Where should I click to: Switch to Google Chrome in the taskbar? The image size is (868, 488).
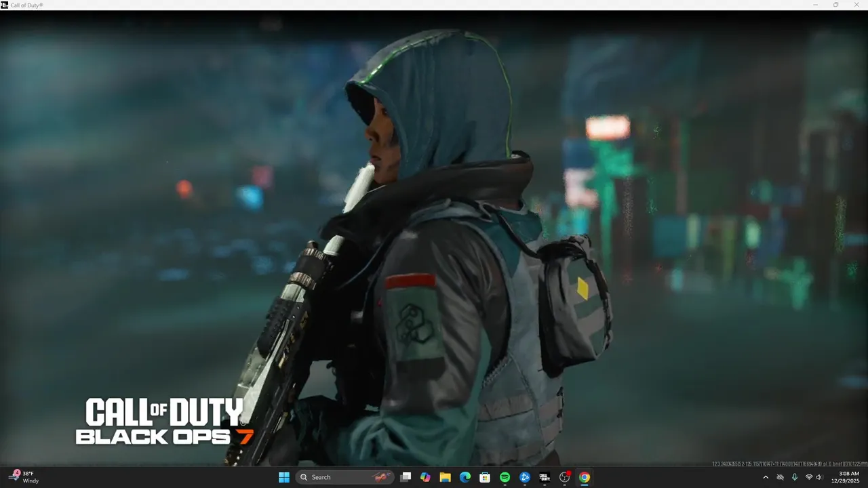click(585, 477)
